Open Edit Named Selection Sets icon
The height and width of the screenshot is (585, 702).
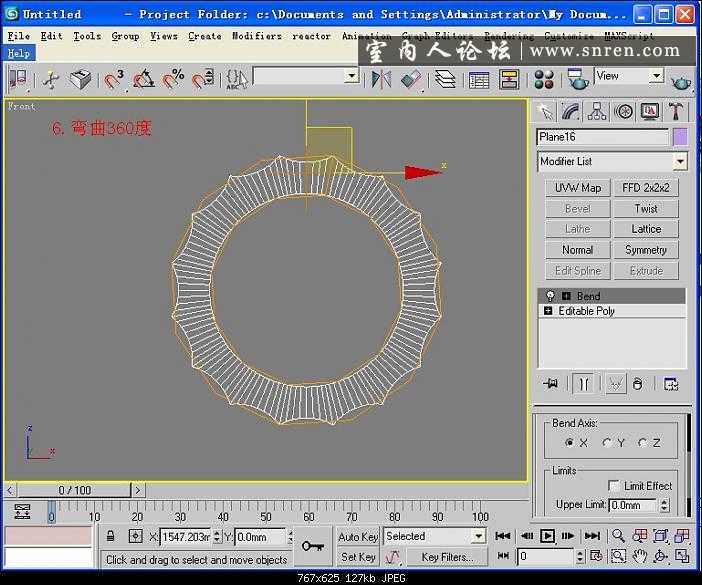click(236, 80)
